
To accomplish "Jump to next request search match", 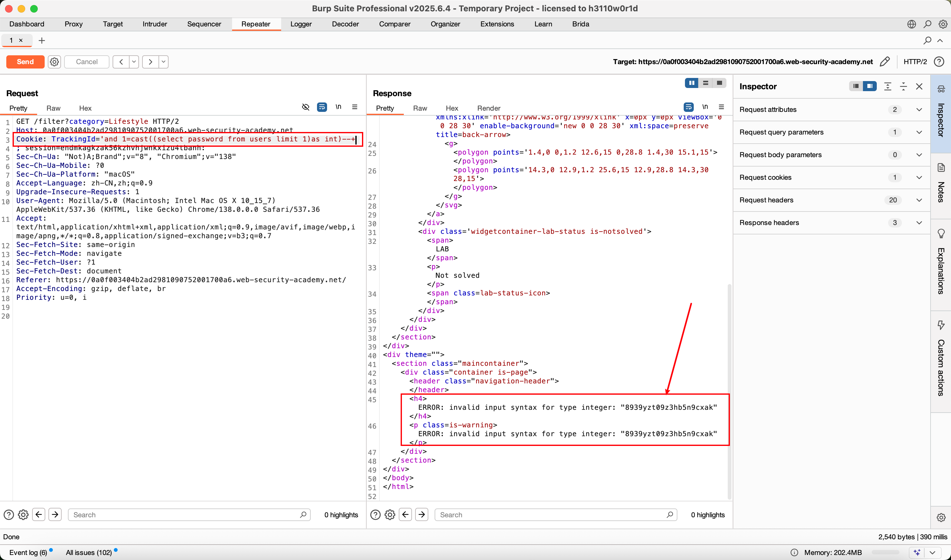I will click(x=55, y=514).
